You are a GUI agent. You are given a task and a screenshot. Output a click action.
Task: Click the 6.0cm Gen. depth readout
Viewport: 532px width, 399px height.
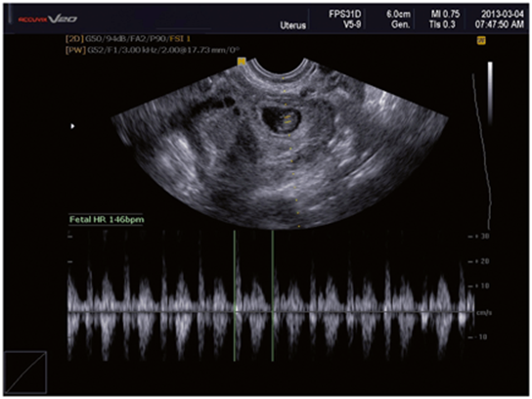point(398,19)
